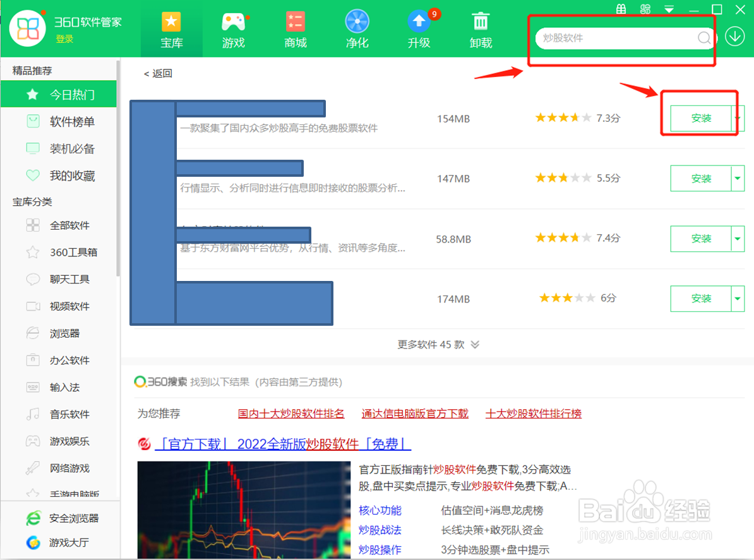Install the 58.8MB software
The width and height of the screenshot is (754, 560).
700,239
